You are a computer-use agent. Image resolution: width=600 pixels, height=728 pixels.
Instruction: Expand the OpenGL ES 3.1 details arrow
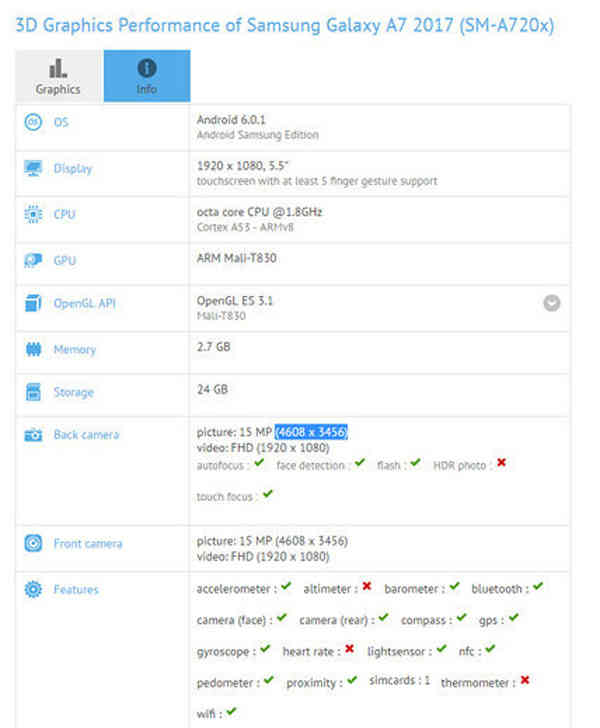[x=552, y=303]
